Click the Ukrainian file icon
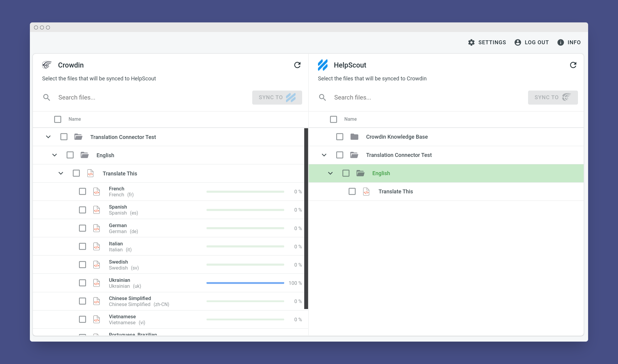The image size is (618, 364). pos(97,283)
